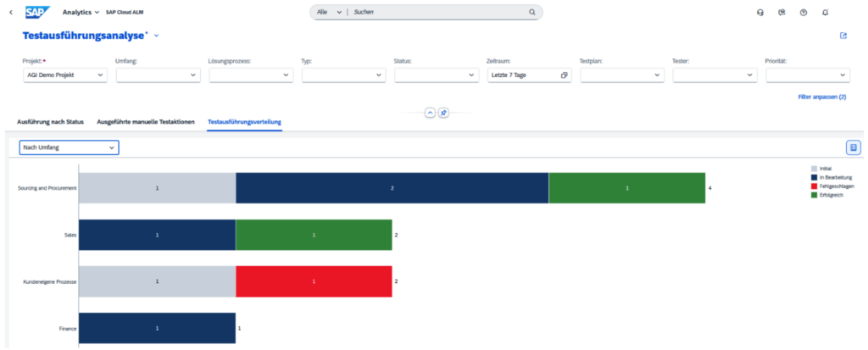The height and width of the screenshot is (350, 868).
Task: Open the notifications bell
Action: point(826,12)
